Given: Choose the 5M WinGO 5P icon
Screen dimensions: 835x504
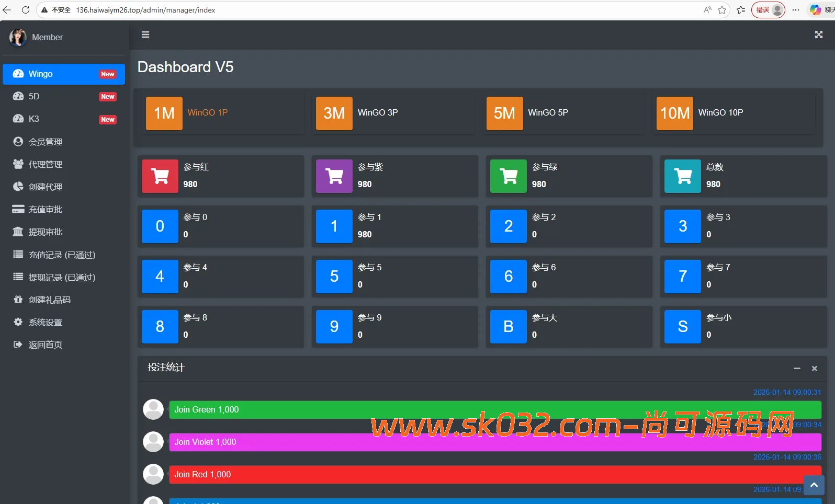Looking at the screenshot, I should tap(504, 113).
